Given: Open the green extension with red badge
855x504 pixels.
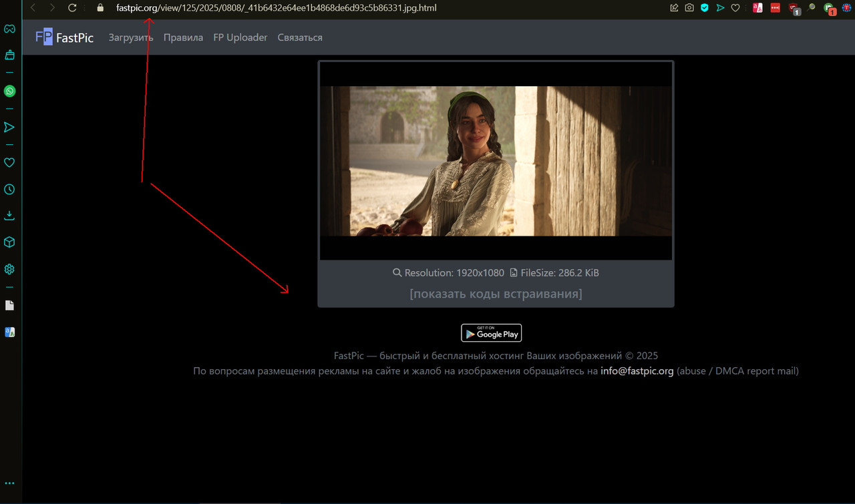Looking at the screenshot, I should [x=829, y=9].
